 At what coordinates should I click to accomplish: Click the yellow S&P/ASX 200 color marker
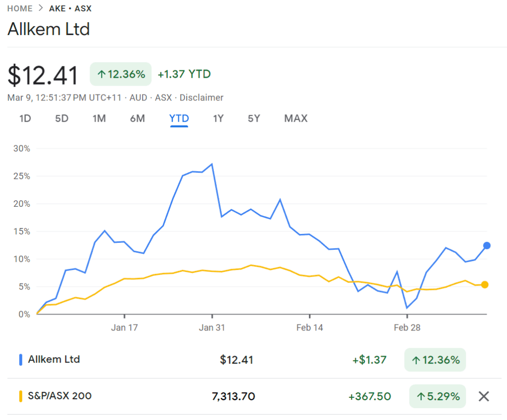pos(21,396)
